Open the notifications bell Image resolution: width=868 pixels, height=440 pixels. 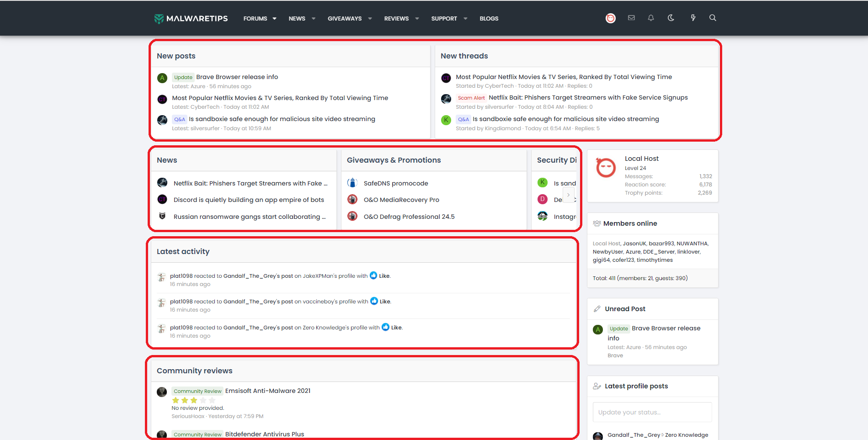click(x=651, y=18)
